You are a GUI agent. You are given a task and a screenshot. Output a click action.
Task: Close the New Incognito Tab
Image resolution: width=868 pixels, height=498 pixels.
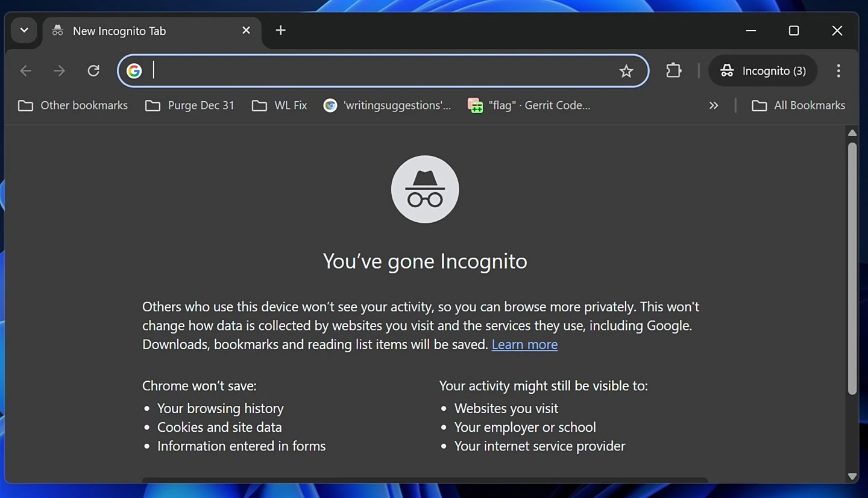[x=246, y=30]
